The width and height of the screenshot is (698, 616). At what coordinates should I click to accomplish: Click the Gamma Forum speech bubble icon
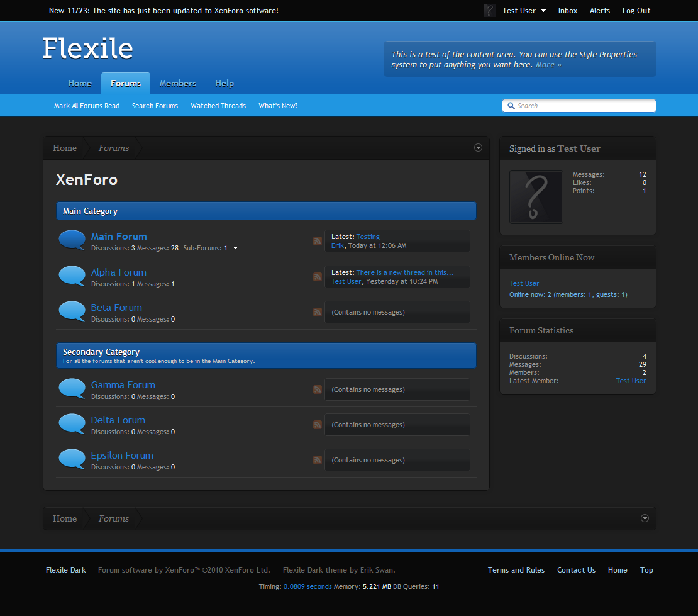click(x=72, y=389)
